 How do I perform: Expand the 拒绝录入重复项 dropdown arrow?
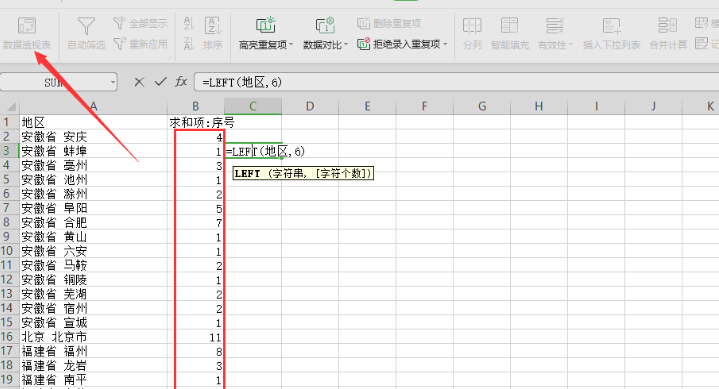(445, 44)
